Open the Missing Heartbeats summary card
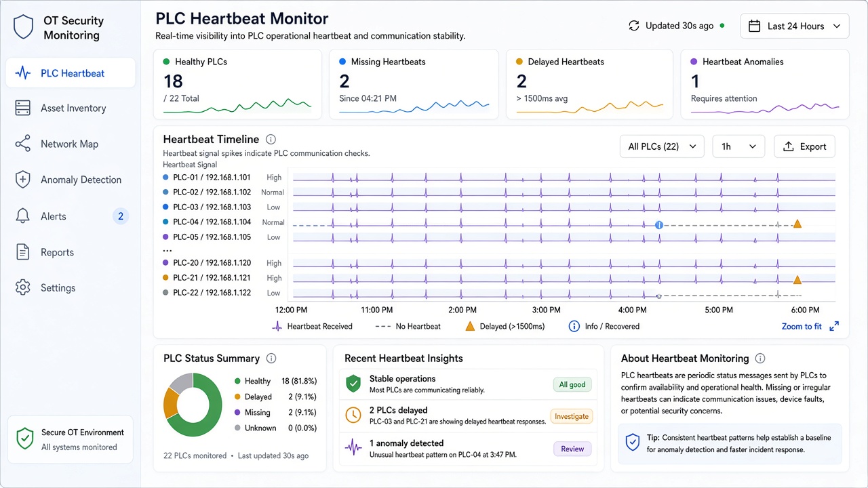This screenshot has height=488, width=868. pyautogui.click(x=415, y=84)
